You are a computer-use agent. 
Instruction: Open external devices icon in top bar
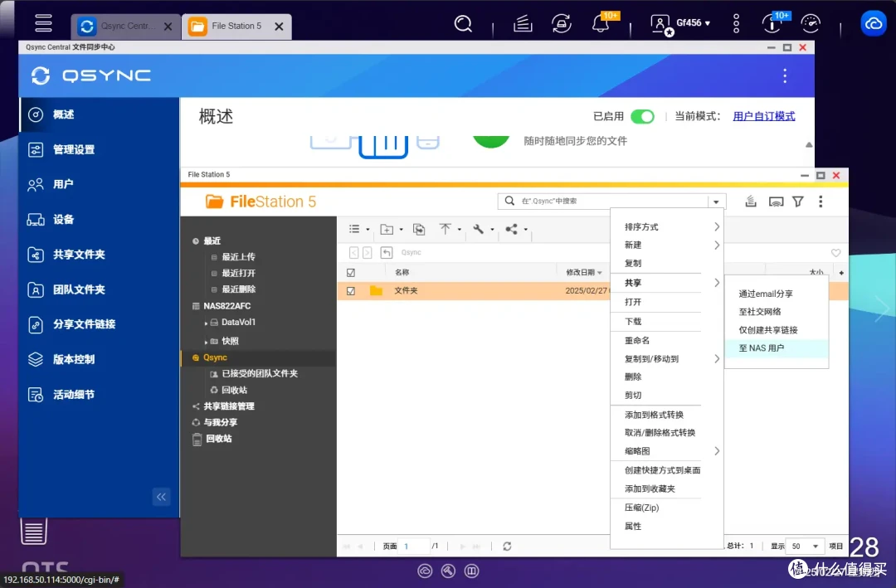point(562,24)
